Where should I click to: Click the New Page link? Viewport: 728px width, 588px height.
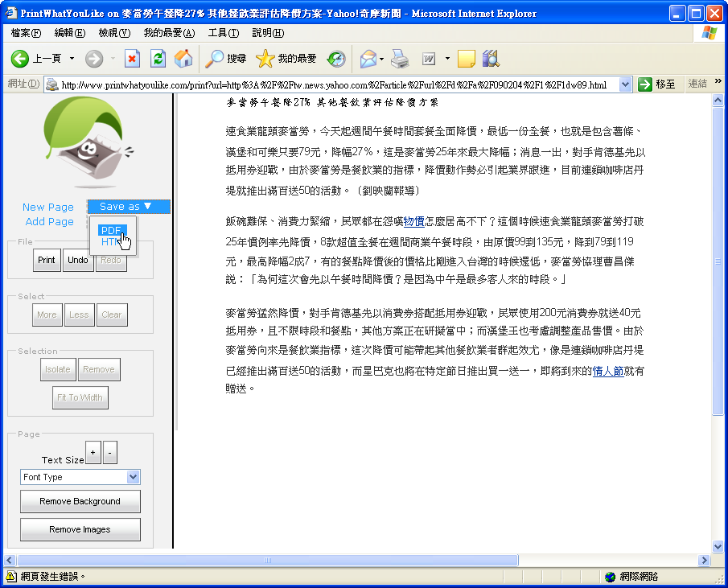[48, 207]
